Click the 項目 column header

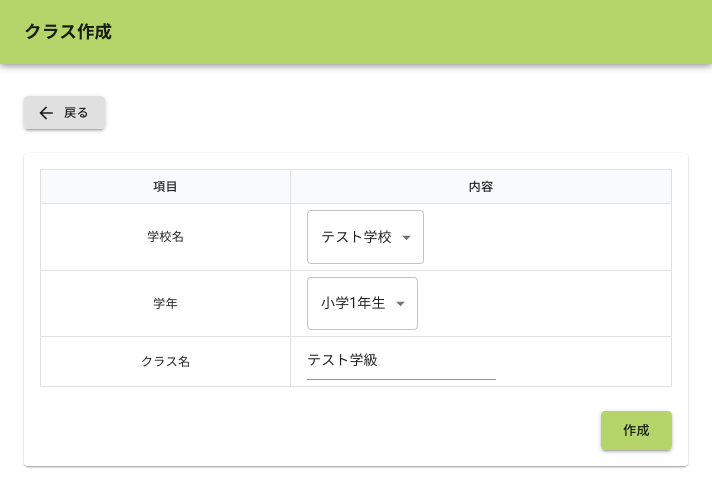click(x=165, y=187)
